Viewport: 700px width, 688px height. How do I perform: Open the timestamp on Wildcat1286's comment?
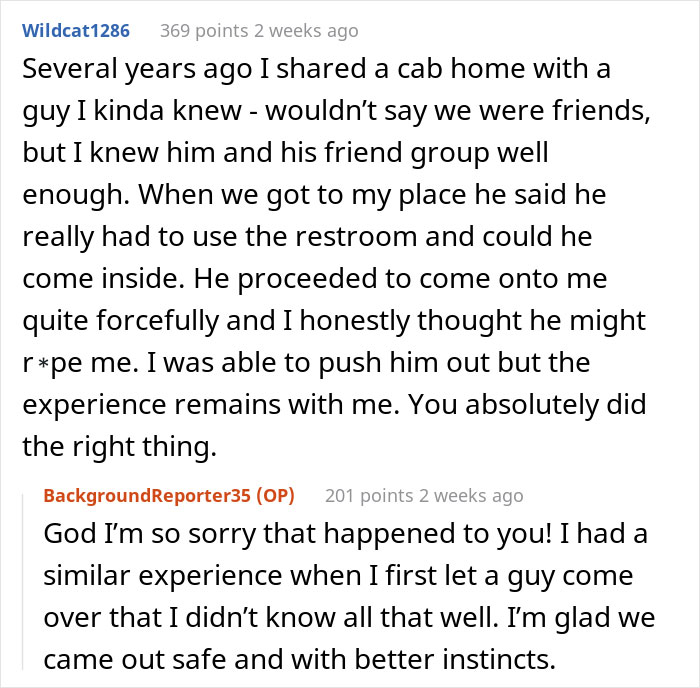(x=311, y=31)
